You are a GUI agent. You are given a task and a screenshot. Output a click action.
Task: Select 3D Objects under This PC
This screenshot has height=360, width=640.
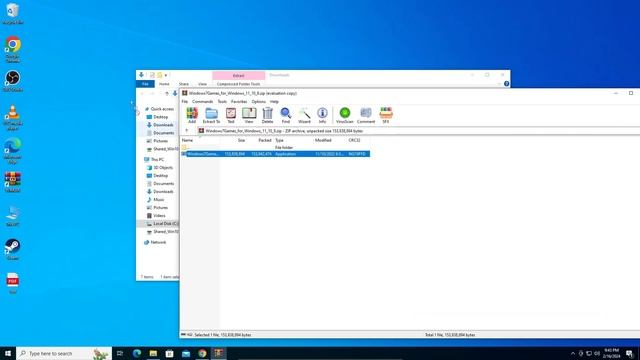pyautogui.click(x=163, y=168)
